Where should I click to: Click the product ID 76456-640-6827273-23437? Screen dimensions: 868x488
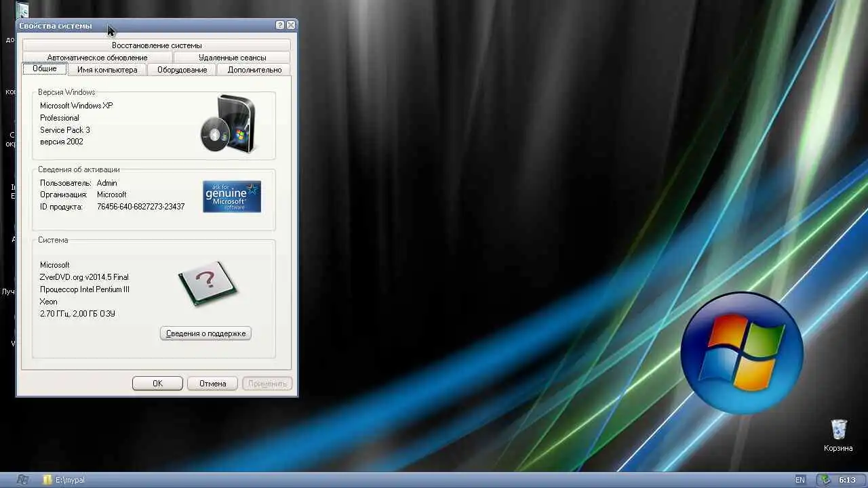pos(140,207)
